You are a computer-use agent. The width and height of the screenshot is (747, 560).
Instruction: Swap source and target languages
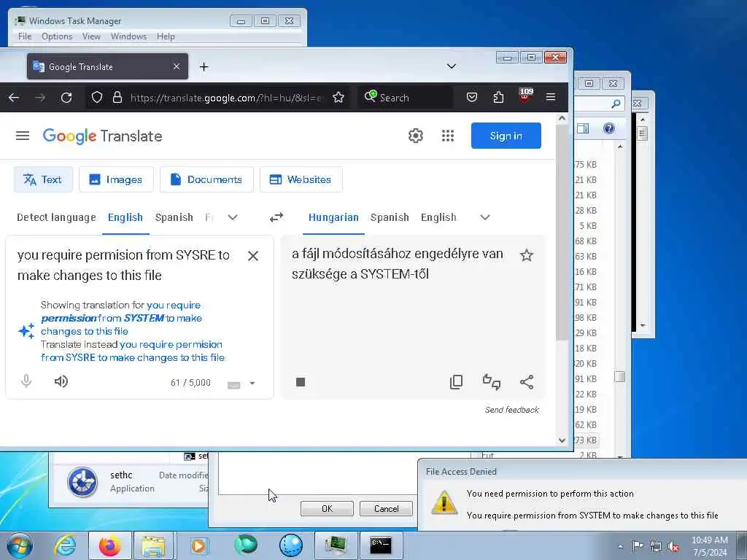[276, 217]
